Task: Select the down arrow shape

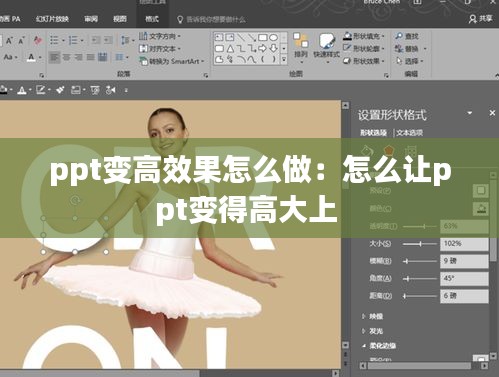Action: point(273,49)
